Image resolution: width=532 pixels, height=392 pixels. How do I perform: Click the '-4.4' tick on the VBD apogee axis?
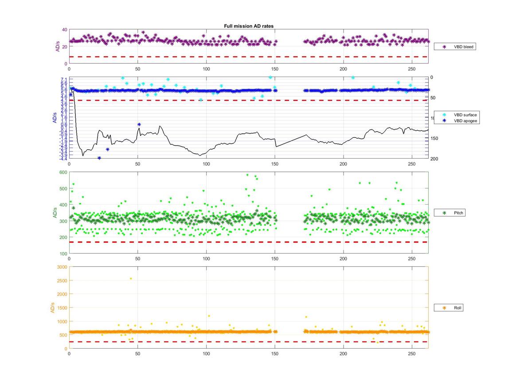[63, 159]
